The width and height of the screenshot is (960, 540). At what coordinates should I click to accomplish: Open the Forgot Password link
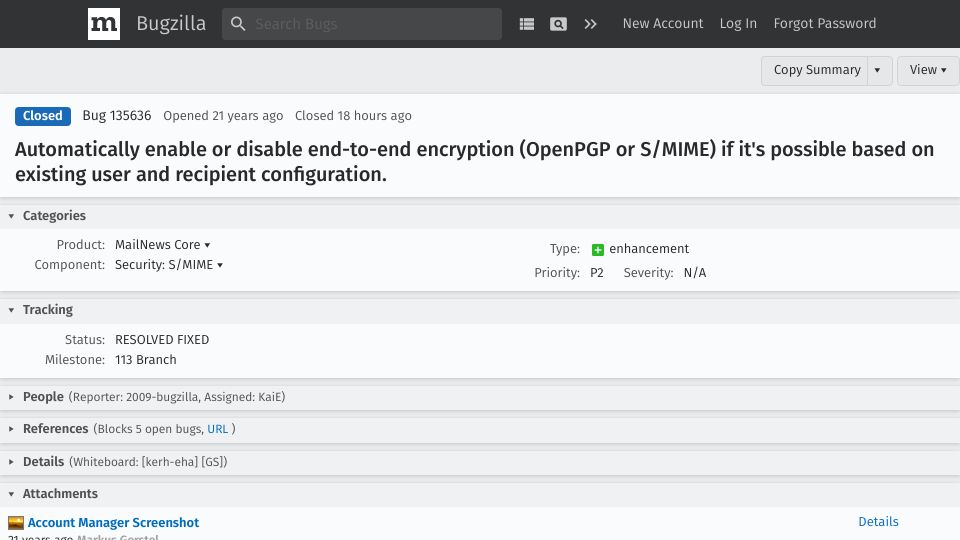coord(824,23)
